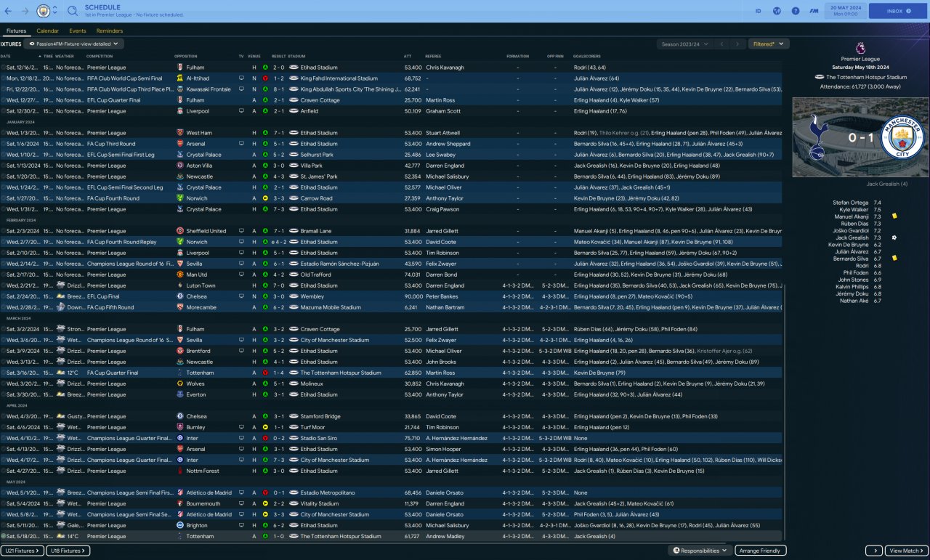Select the row circle for the Brentford fixture
The height and width of the screenshot is (560, 930).
pos(3,351)
